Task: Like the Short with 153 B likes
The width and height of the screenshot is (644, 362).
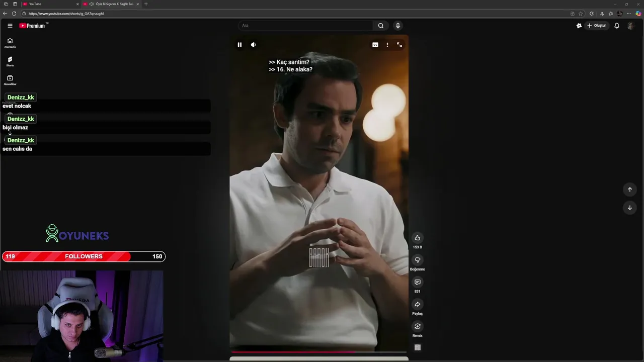Action: point(417,238)
